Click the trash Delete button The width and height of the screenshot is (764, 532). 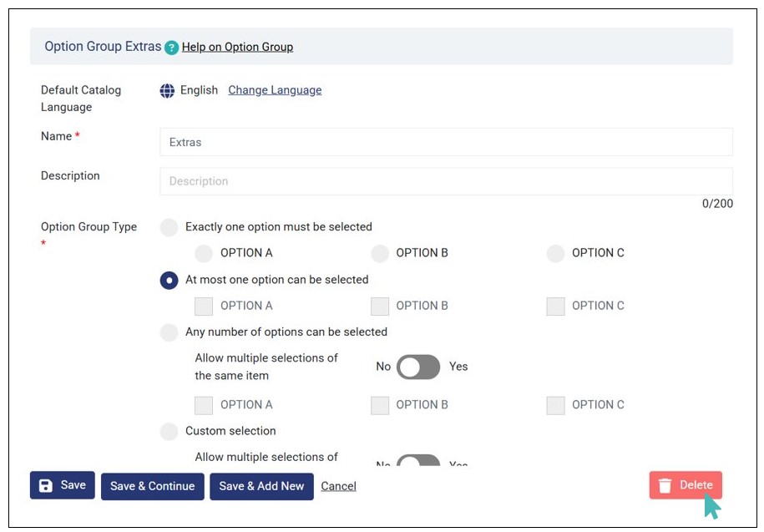pos(686,485)
